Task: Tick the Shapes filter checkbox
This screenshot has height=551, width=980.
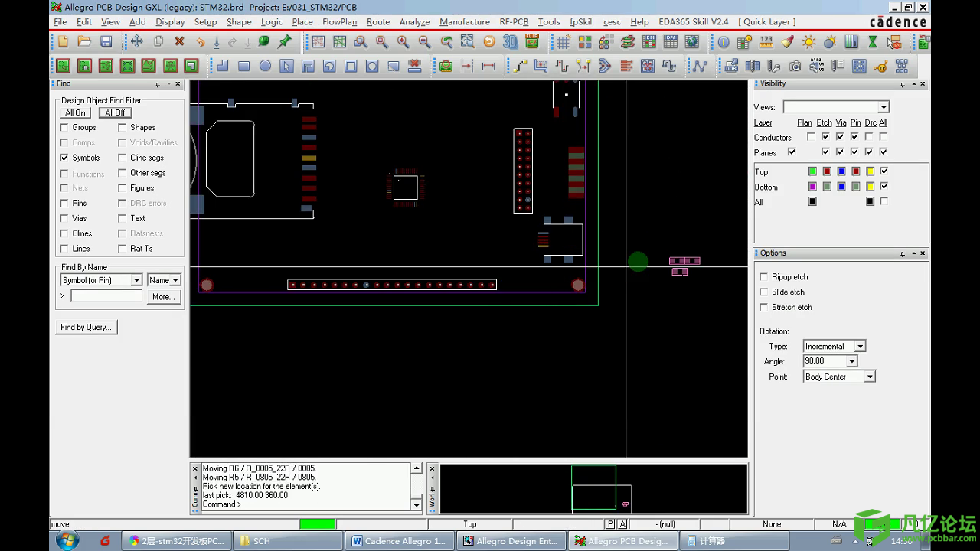Action: 122,127
